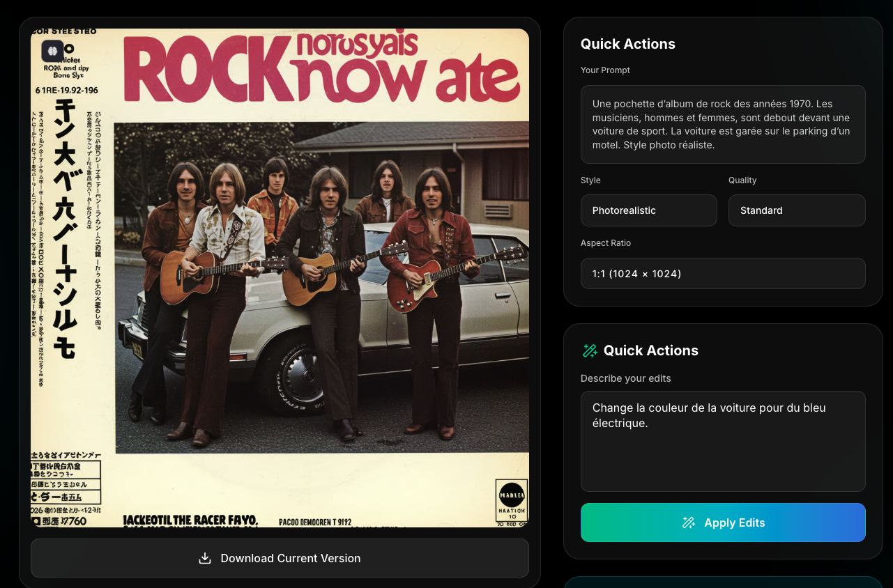Open the Style dropdown showing Photorealistic
The width and height of the screenshot is (893, 588).
click(648, 210)
